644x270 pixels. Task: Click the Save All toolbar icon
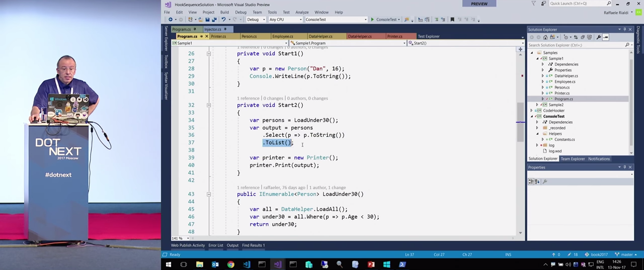(214, 20)
